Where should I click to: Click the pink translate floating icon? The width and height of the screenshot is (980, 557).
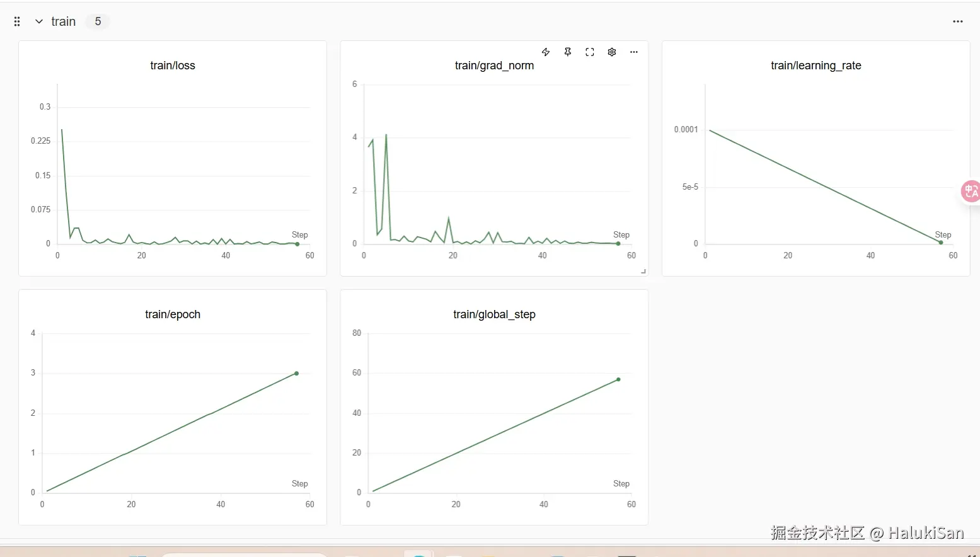971,191
